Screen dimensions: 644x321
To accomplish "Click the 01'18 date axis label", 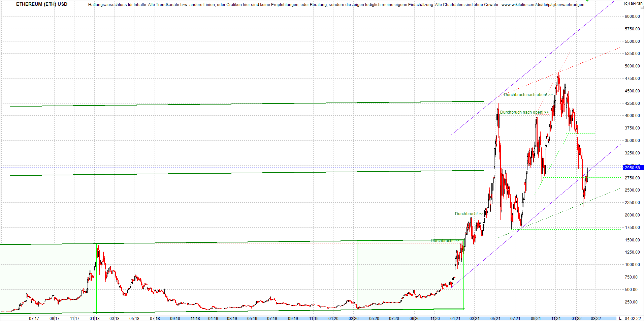I will tap(94, 318).
